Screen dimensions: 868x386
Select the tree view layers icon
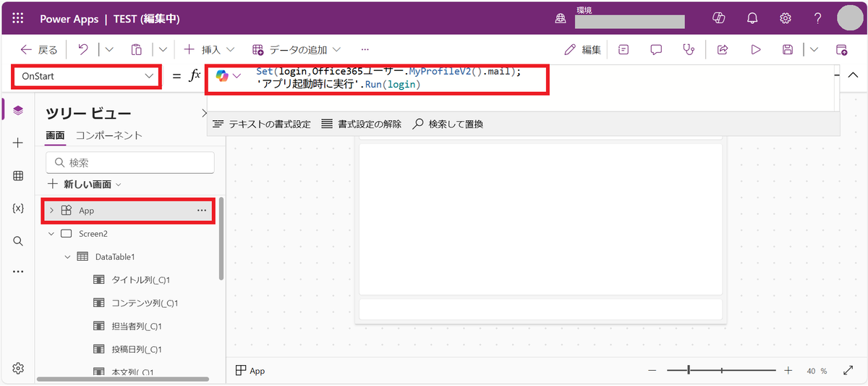click(18, 110)
